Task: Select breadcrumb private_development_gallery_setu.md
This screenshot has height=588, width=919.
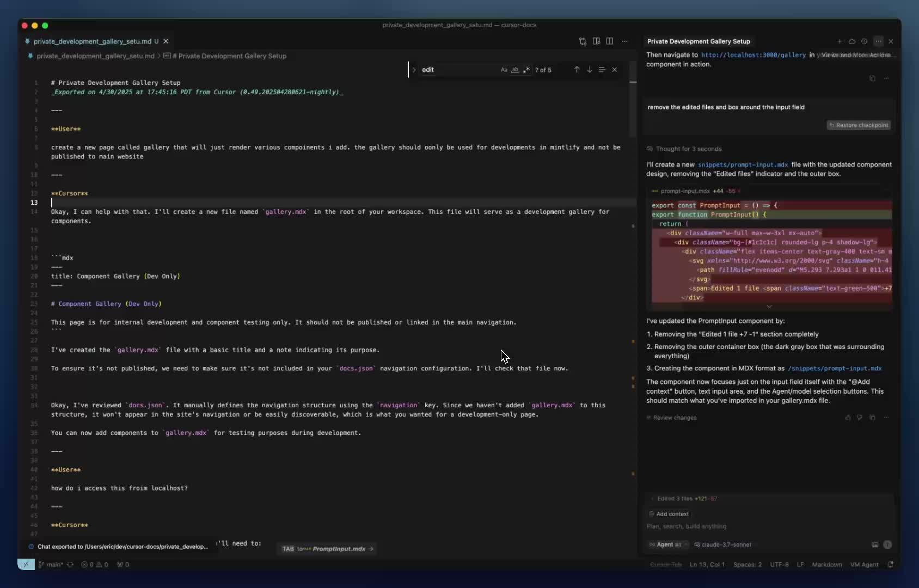Action: [x=95, y=56]
